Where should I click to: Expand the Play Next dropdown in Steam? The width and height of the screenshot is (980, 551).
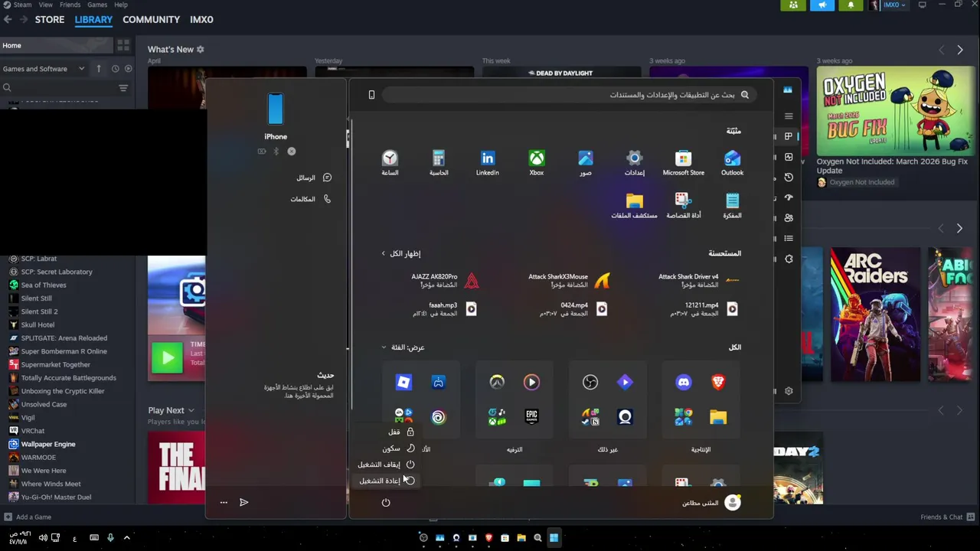pos(171,410)
